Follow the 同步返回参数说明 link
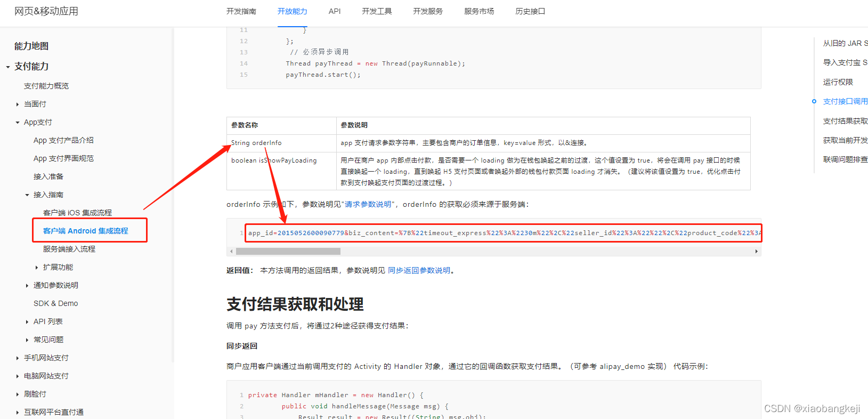This screenshot has width=868, height=419. (x=419, y=270)
